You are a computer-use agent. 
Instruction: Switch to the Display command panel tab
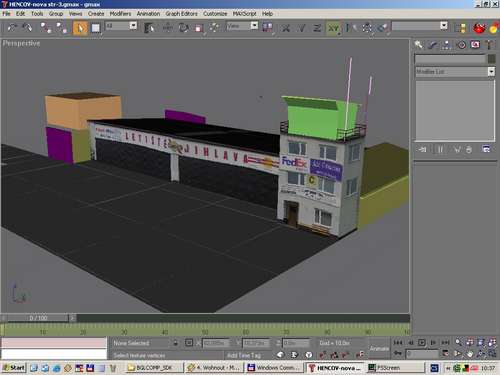475,45
